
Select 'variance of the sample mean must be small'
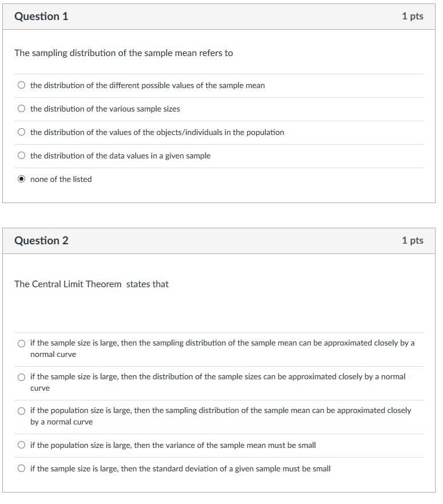[x=21, y=445]
